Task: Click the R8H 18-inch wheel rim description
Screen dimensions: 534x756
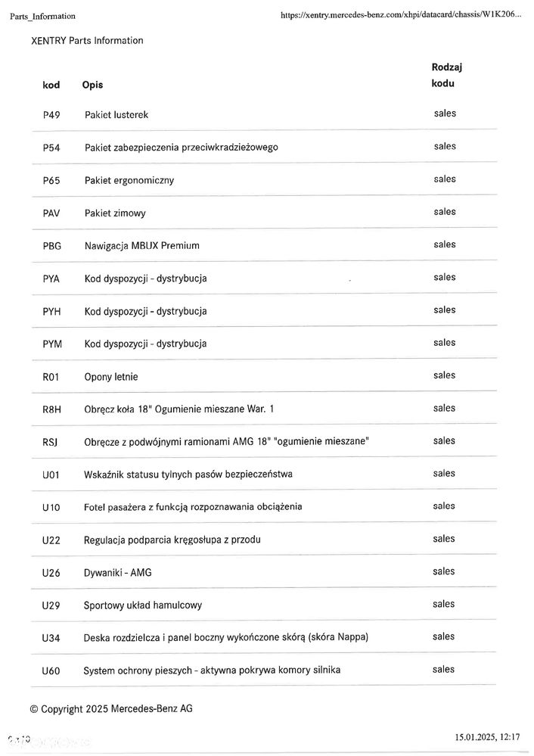Action: tap(179, 409)
